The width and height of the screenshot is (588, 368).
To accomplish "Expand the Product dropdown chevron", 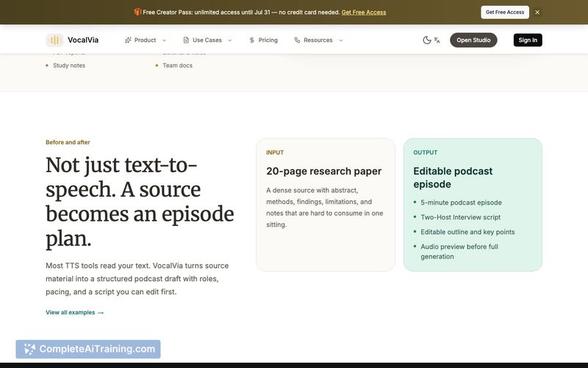I will [x=164, y=40].
